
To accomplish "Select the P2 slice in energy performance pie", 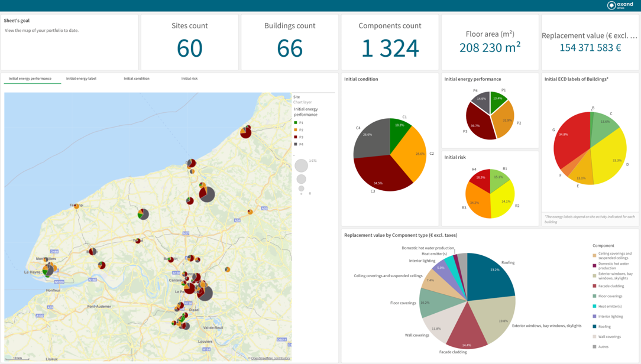I will (x=504, y=121).
